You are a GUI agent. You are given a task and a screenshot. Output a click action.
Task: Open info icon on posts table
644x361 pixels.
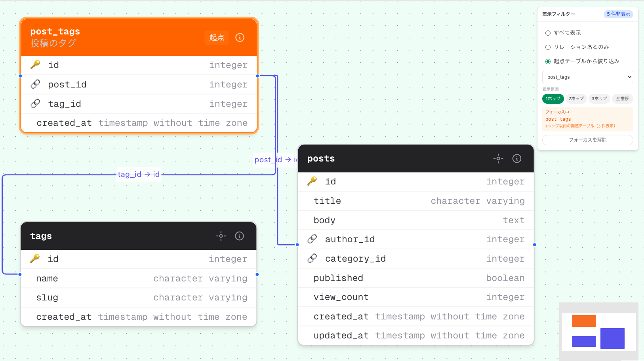(516, 159)
